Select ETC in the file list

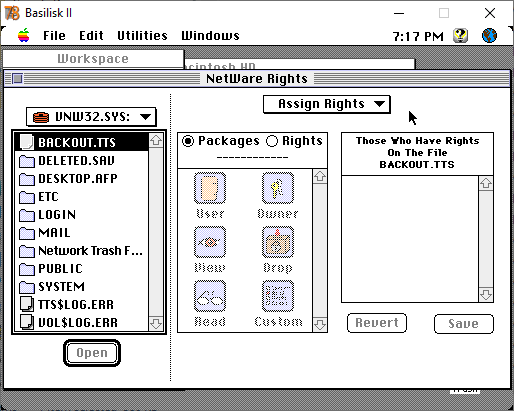tap(48, 197)
